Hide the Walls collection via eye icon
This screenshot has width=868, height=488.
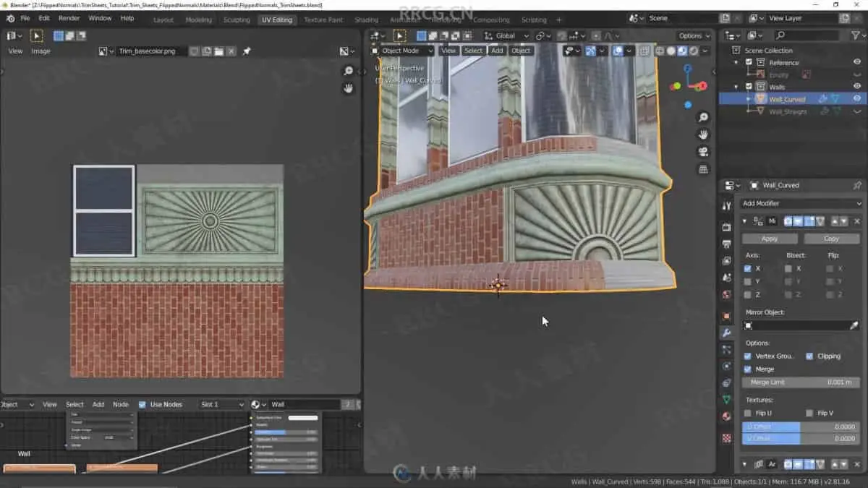point(857,87)
